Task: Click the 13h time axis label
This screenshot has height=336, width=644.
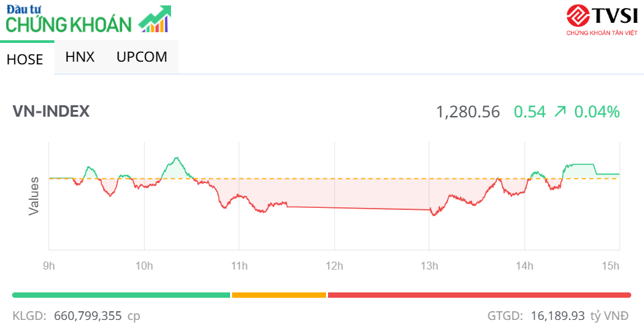Action: 429,266
